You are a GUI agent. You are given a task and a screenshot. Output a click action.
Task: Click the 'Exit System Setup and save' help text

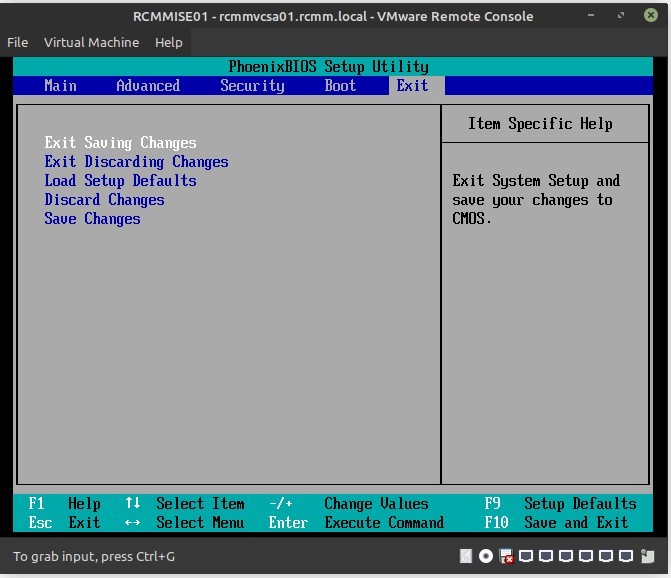coord(536,199)
